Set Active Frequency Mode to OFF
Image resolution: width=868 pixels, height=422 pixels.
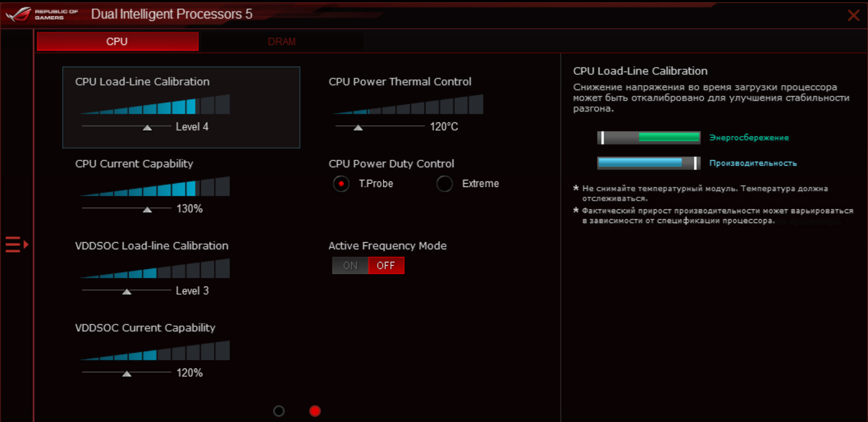click(x=386, y=266)
